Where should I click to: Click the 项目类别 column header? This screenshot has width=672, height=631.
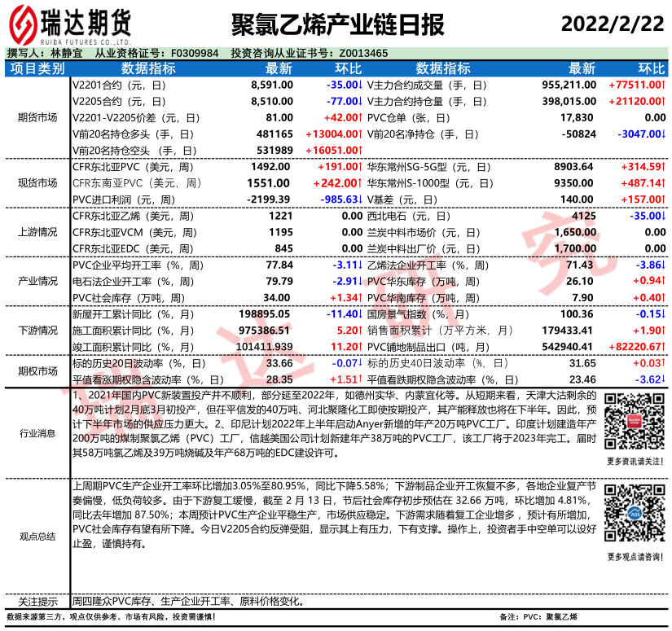37,68
